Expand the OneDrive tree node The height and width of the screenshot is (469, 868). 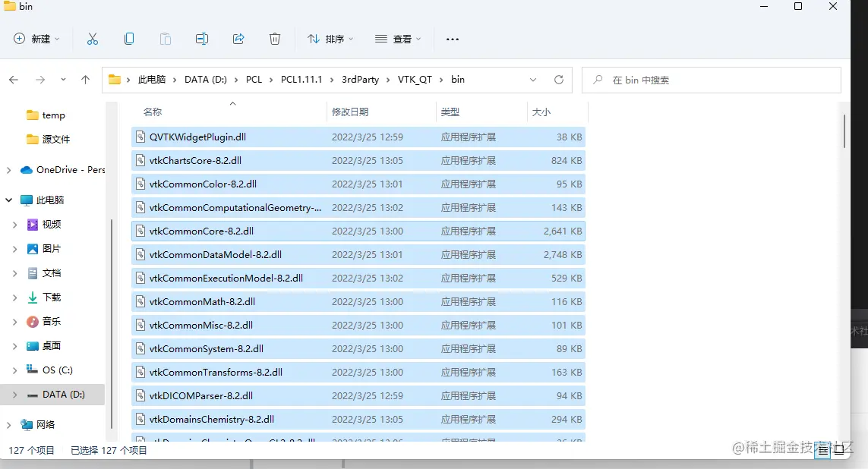[8, 170]
